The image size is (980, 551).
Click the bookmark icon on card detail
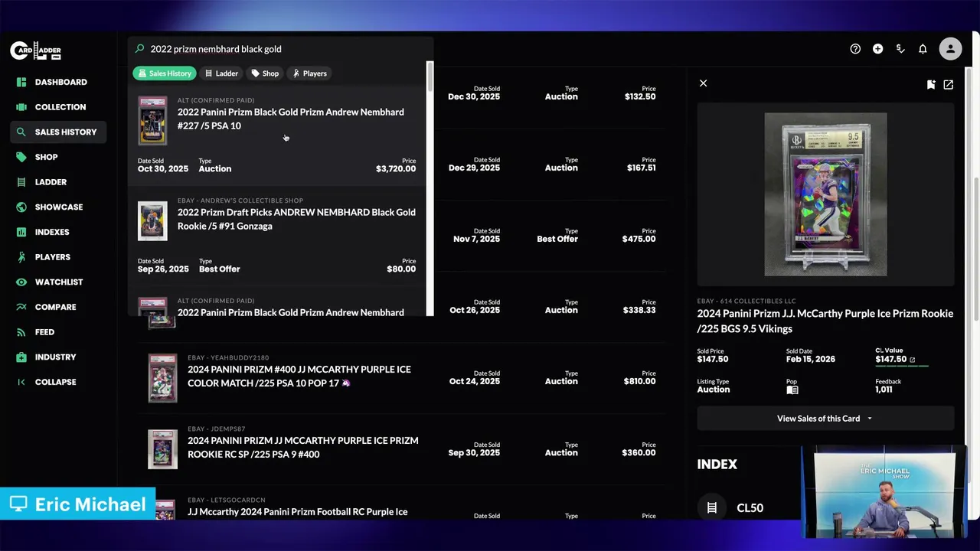click(x=931, y=84)
